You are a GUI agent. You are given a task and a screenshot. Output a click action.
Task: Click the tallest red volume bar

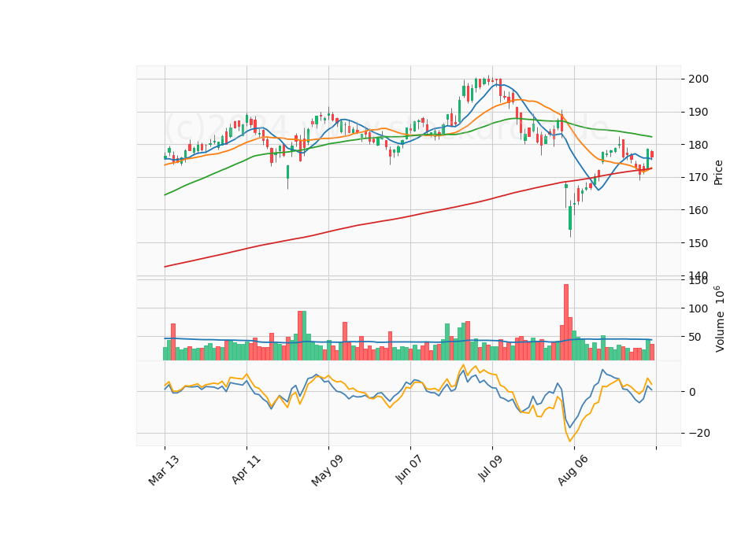(x=566, y=323)
